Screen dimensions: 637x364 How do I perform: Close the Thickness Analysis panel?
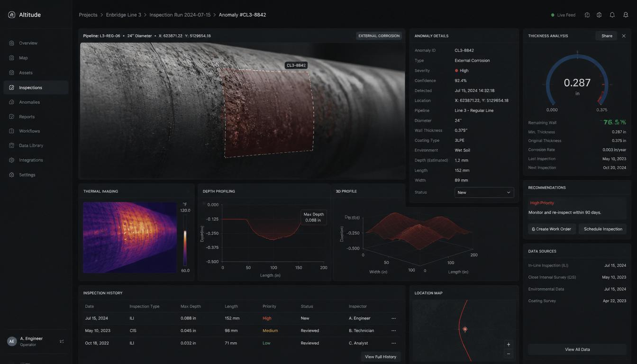[624, 36]
